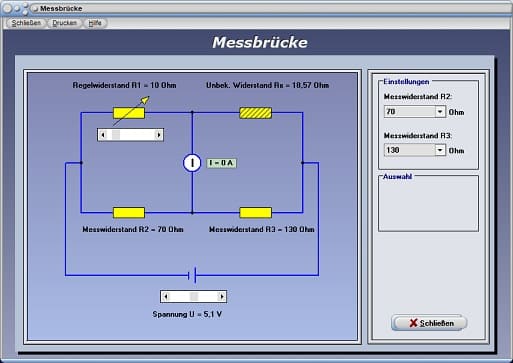Increase R1 with the right slider arrow
Screen dimensions: 513x363
(159, 135)
